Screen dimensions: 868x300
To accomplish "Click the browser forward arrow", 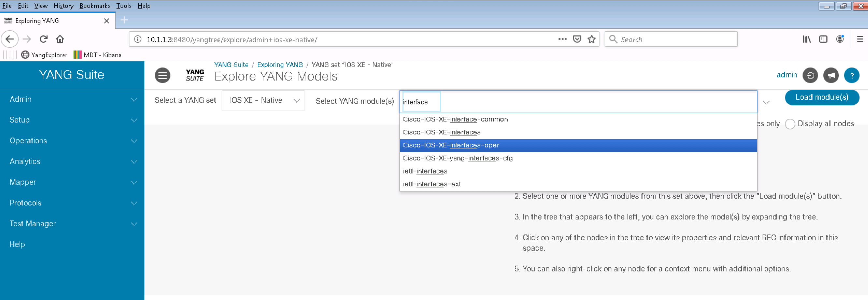I will coord(27,39).
